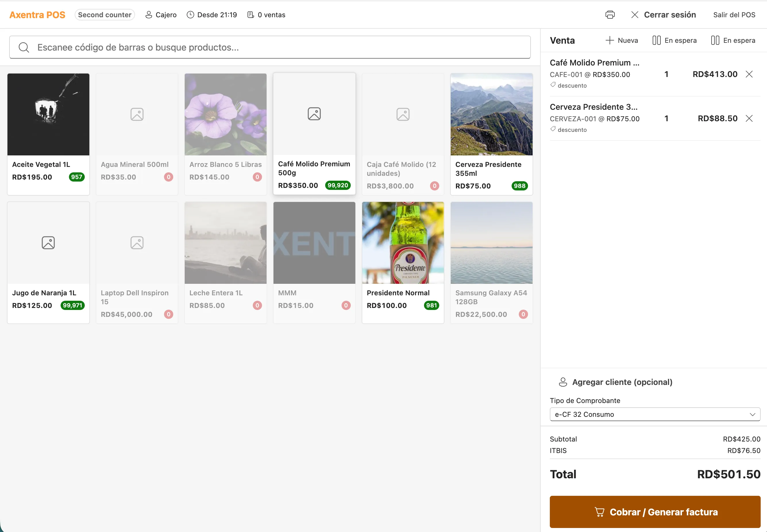This screenshot has height=532, width=767.
Task: Click Caja Café Molido image placeholder
Action: pos(403,114)
